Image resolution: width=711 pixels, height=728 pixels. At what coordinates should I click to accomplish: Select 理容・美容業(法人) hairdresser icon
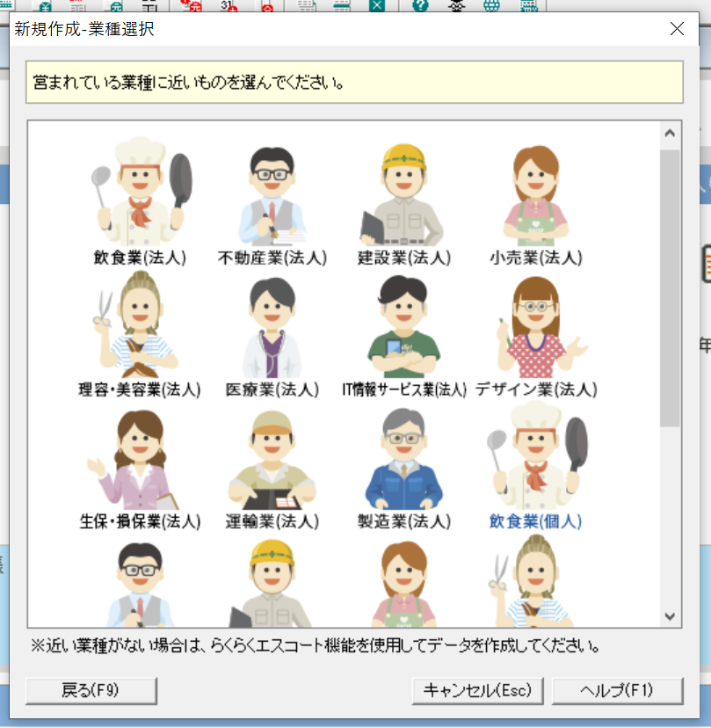(x=137, y=324)
